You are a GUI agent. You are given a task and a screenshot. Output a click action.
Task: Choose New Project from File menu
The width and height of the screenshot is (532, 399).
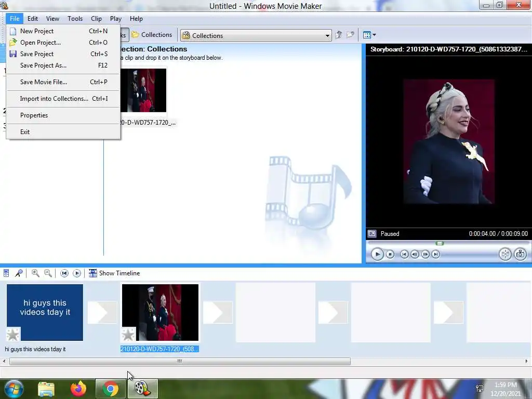63,31
